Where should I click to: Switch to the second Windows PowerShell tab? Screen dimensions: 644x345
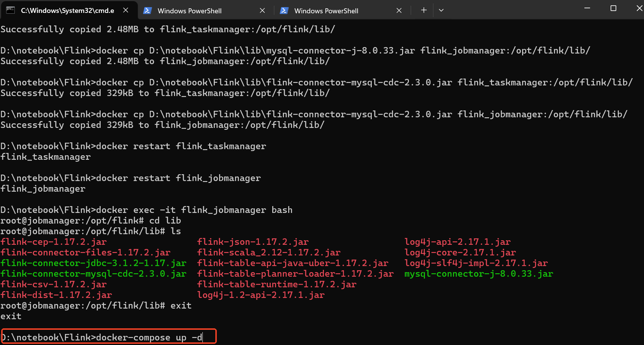(327, 10)
